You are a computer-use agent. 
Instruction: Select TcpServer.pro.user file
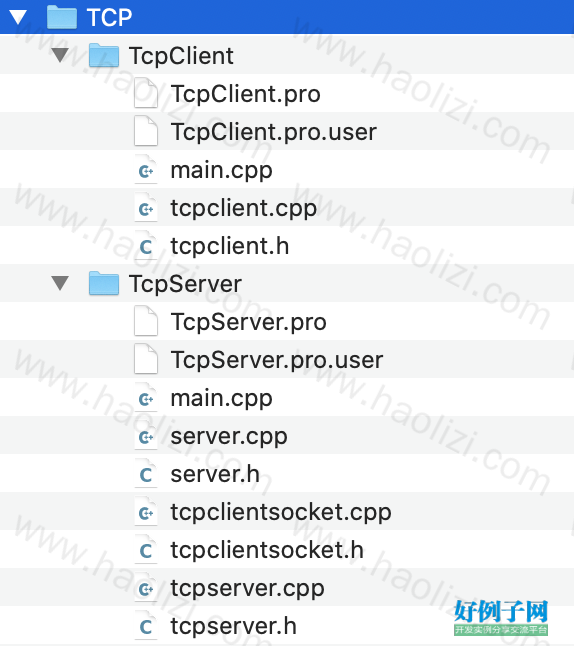click(x=287, y=360)
